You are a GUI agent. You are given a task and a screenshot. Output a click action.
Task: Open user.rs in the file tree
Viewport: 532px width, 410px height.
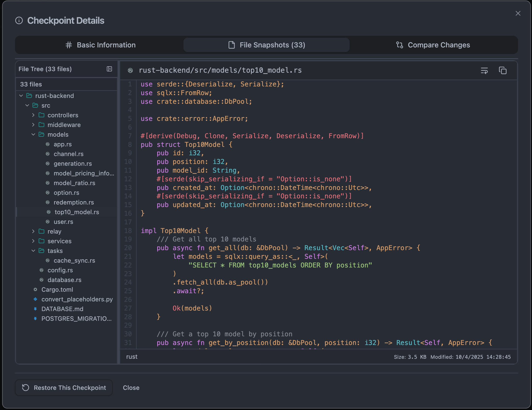[x=63, y=222]
